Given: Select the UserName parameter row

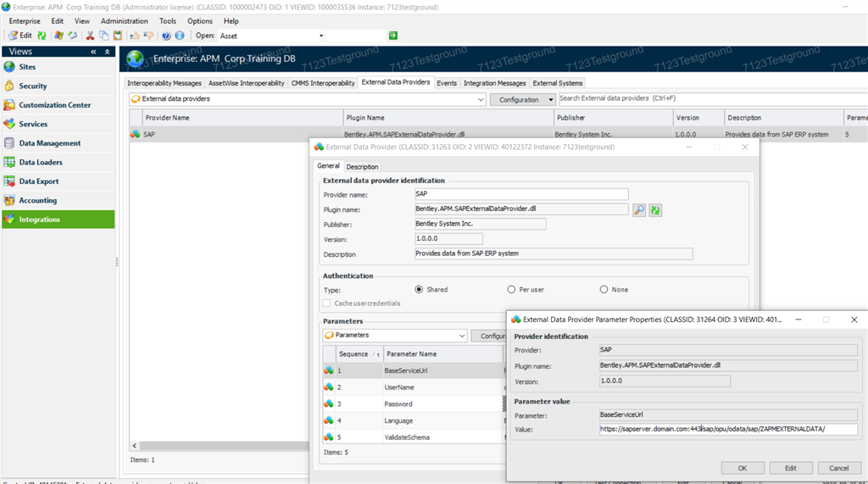Looking at the screenshot, I should (414, 387).
